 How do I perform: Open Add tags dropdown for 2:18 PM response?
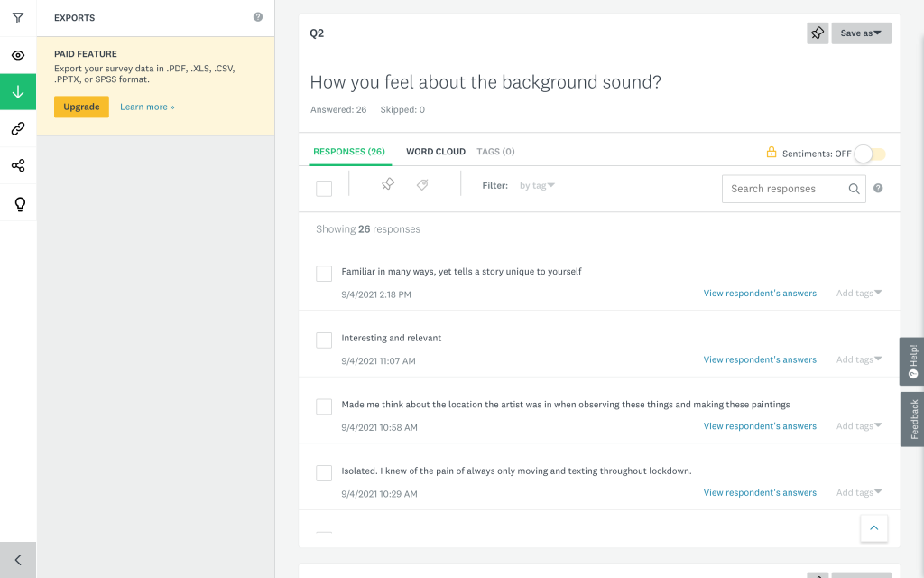click(858, 294)
